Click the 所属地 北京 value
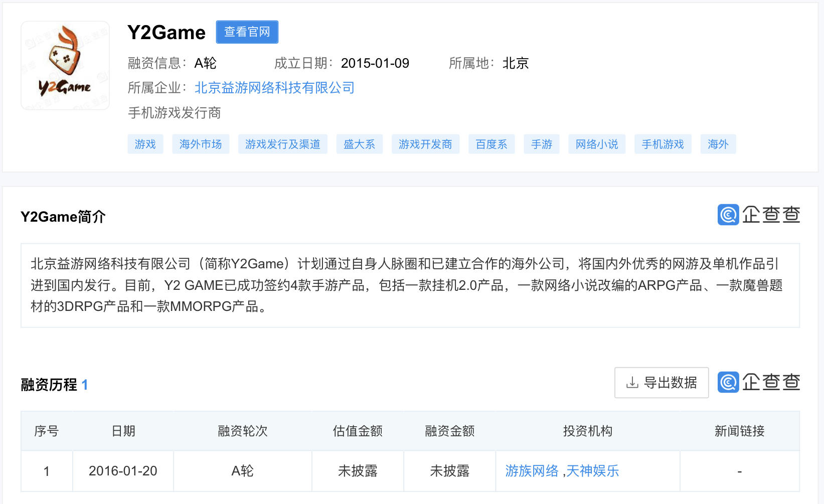Image resolution: width=824 pixels, height=504 pixels. tap(516, 63)
